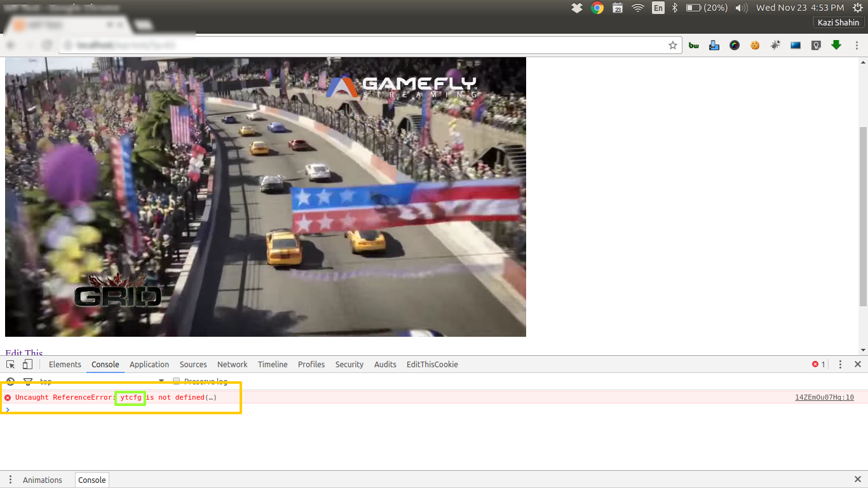Image resolution: width=868 pixels, height=488 pixels.
Task: Open the 14ZEmOu07Hg:10 source link
Action: [x=824, y=397]
